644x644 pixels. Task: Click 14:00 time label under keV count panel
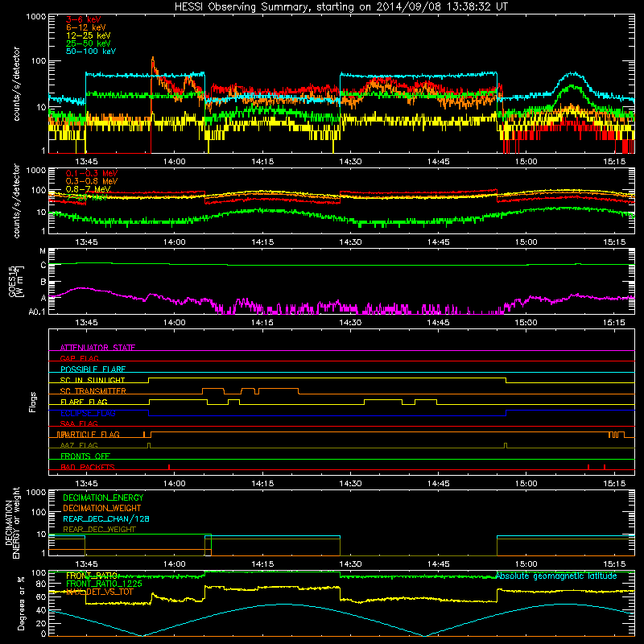click(x=175, y=162)
